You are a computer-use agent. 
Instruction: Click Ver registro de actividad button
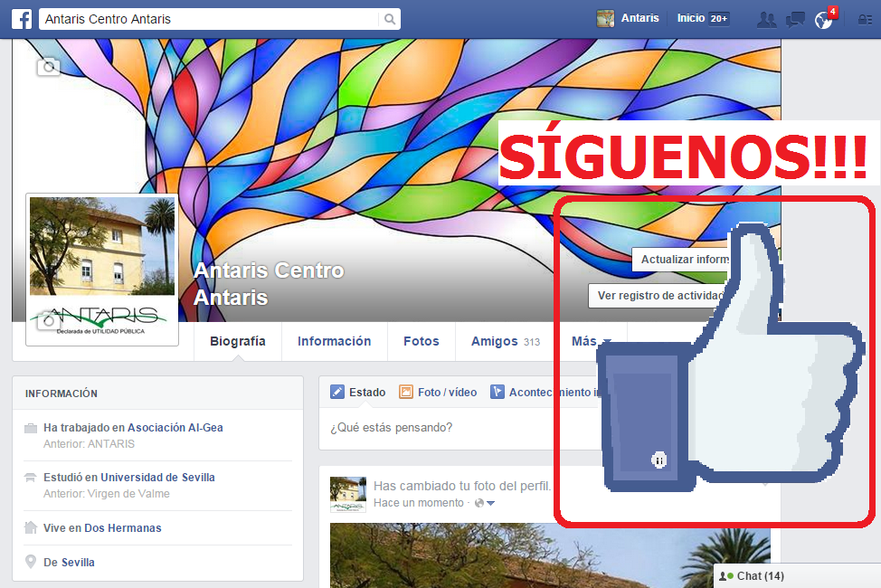tap(657, 296)
